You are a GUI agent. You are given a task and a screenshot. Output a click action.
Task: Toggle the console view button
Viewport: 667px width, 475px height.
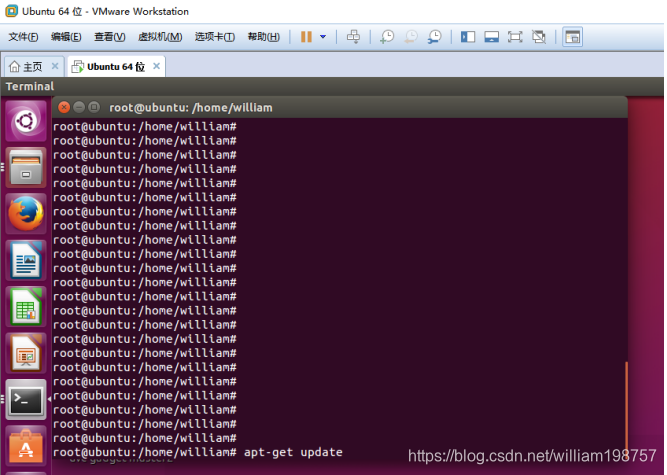(x=573, y=37)
